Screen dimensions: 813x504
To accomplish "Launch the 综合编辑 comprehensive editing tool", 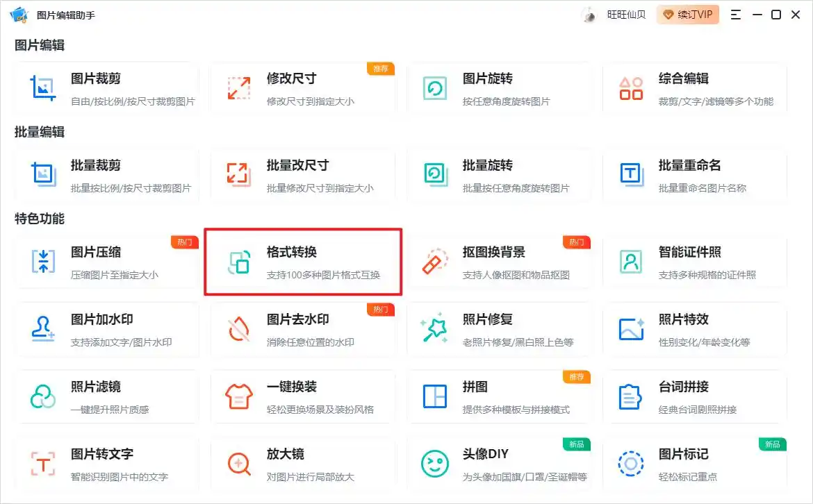I will (x=695, y=87).
